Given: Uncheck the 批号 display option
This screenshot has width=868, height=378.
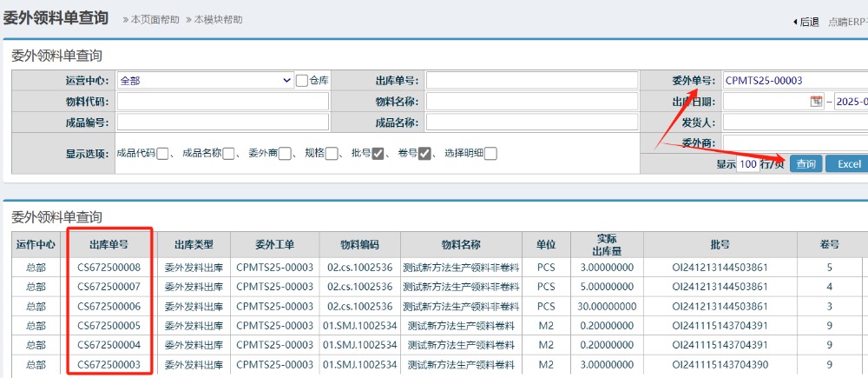Looking at the screenshot, I should pyautogui.click(x=378, y=154).
